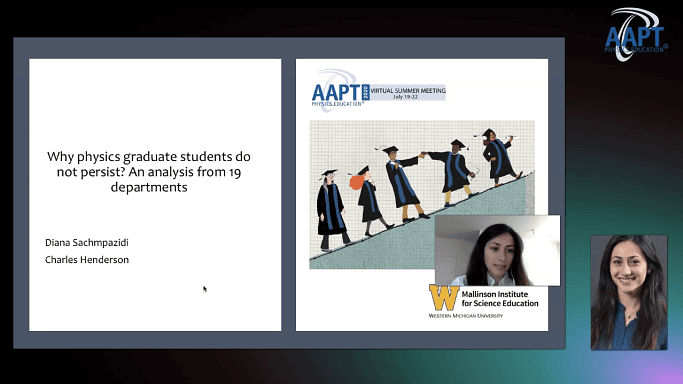Click the "Western Michigan University" caption

click(466, 316)
